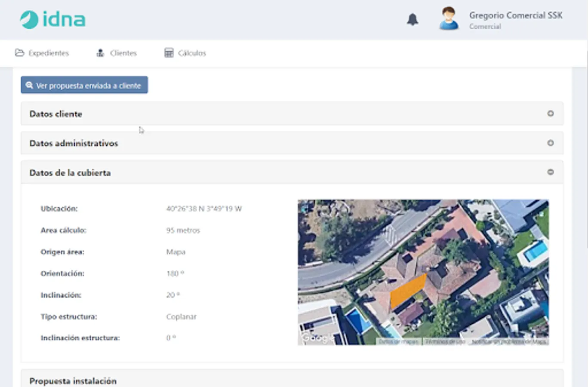
Task: Click the orange highlighted roof area
Action: (x=408, y=291)
